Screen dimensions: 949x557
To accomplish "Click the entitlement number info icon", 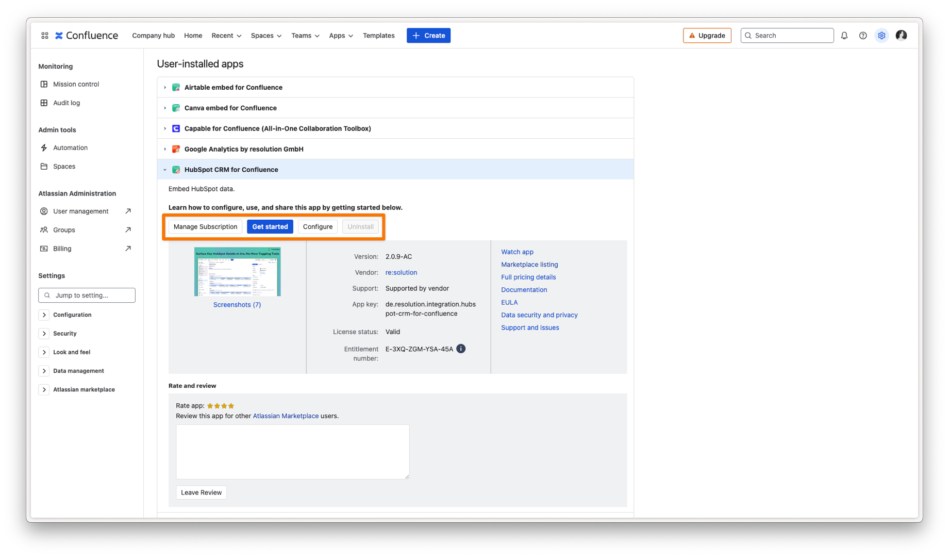I will click(461, 349).
